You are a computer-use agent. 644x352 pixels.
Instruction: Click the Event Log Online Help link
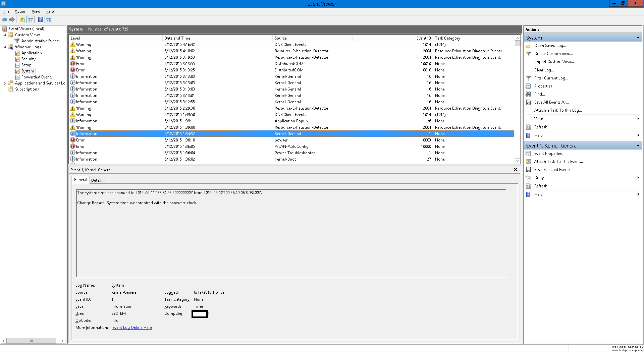pos(132,327)
